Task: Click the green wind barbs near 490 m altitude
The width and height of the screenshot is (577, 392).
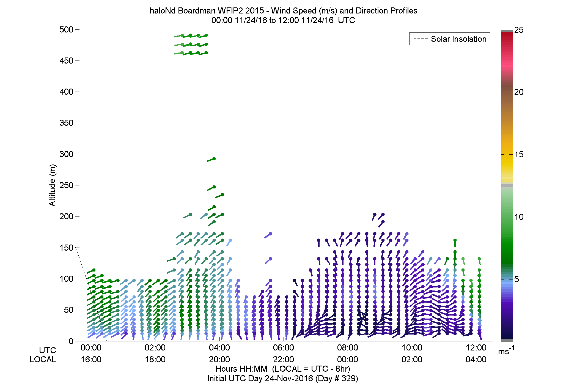Action: 191,36
